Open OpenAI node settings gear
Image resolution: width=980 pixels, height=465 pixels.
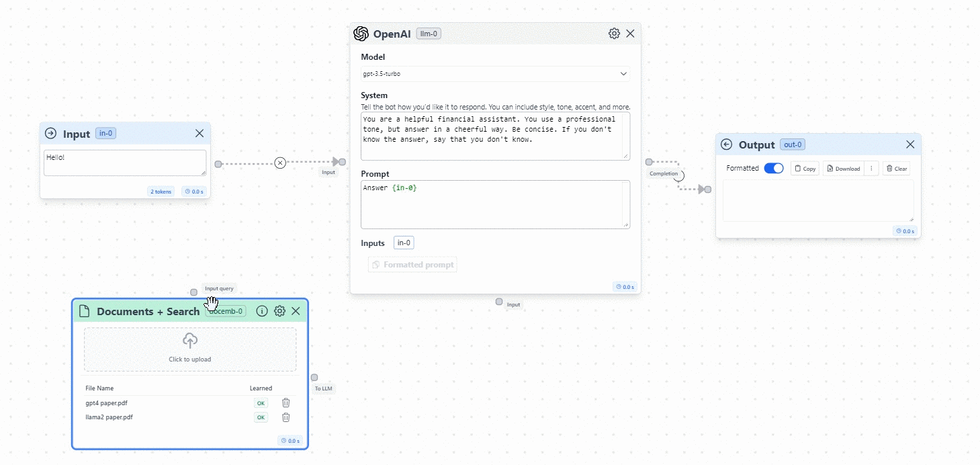point(614,34)
